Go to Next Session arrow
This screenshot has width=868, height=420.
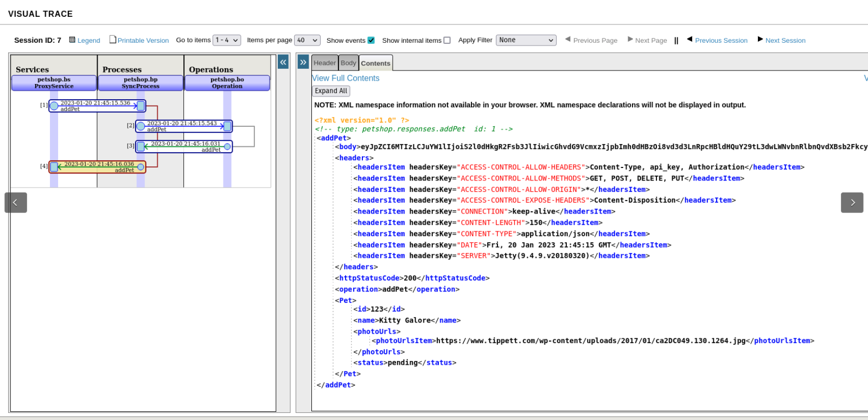pyautogui.click(x=760, y=40)
